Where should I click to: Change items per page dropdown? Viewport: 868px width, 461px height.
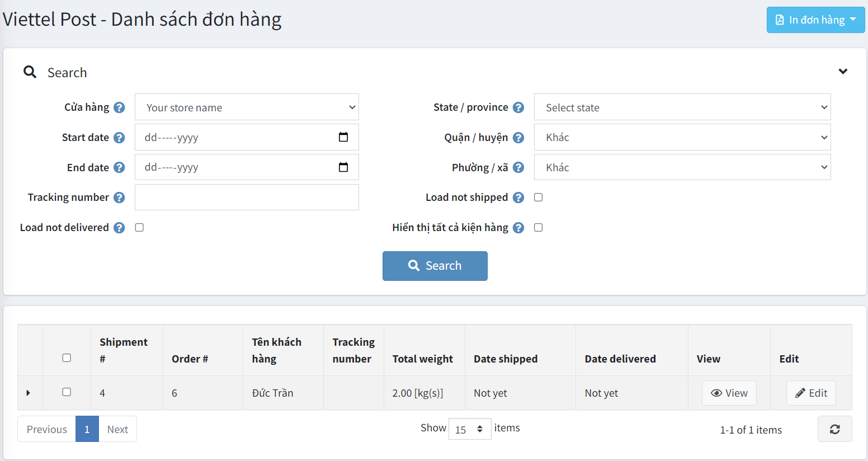(470, 429)
